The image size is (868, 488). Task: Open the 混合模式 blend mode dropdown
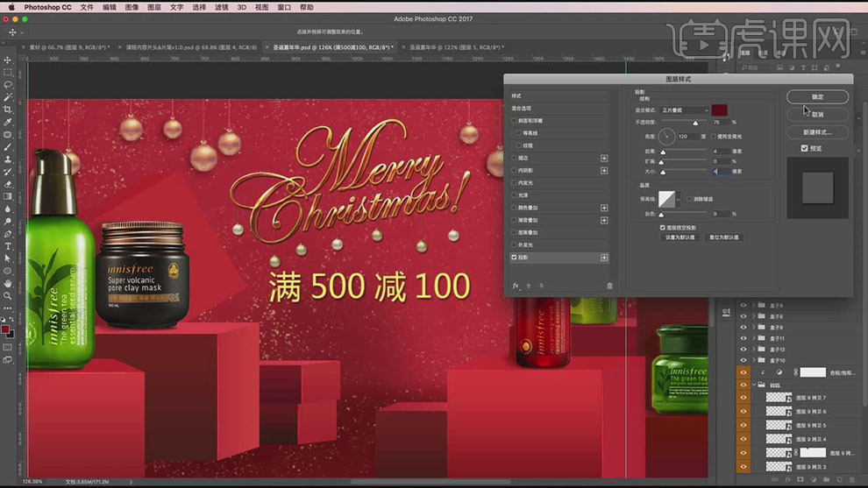[x=685, y=110]
